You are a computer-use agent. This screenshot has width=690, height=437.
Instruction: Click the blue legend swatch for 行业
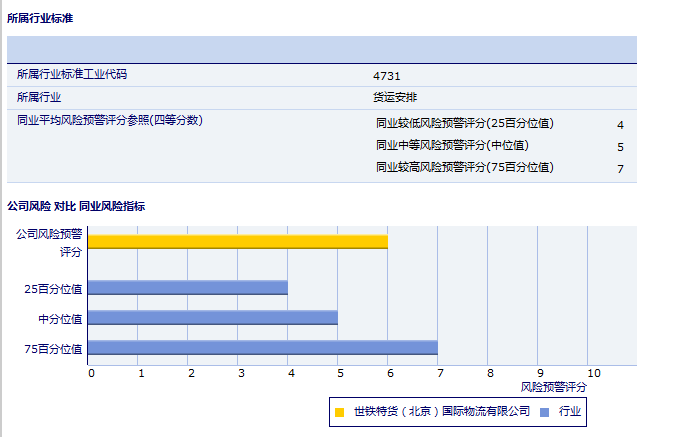click(x=545, y=412)
